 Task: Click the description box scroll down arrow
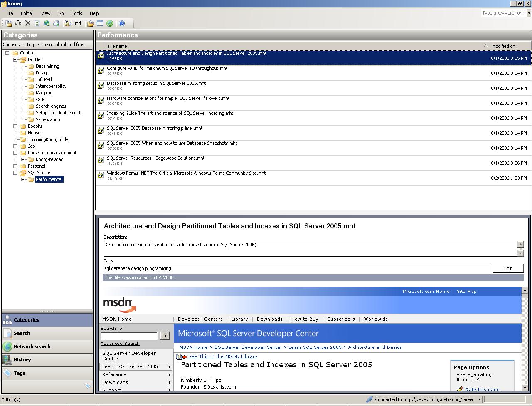point(520,253)
